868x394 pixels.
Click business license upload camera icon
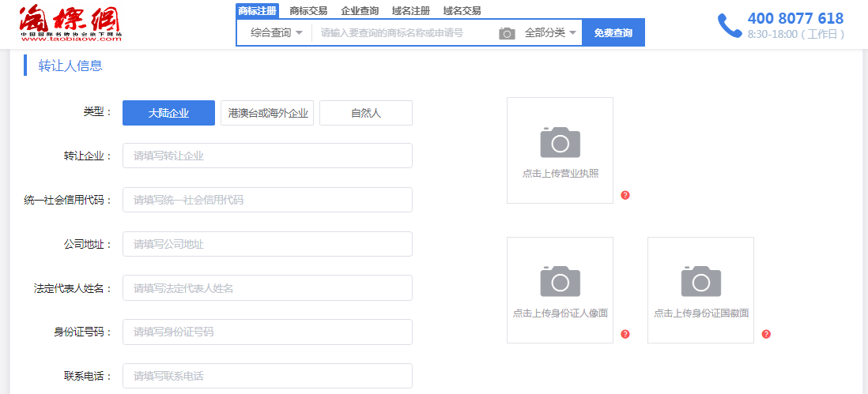pyautogui.click(x=560, y=143)
